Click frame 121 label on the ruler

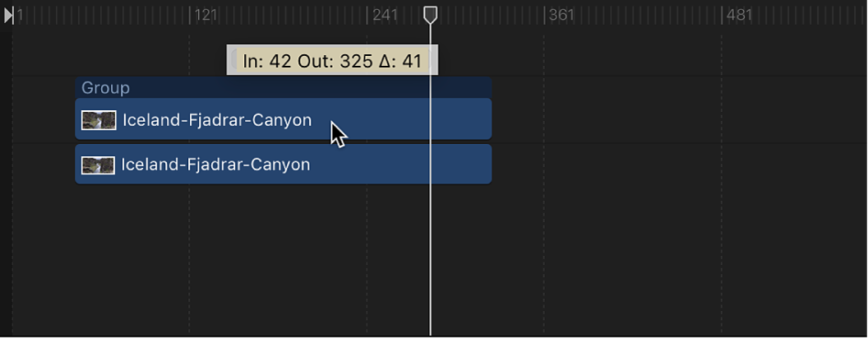pos(206,15)
